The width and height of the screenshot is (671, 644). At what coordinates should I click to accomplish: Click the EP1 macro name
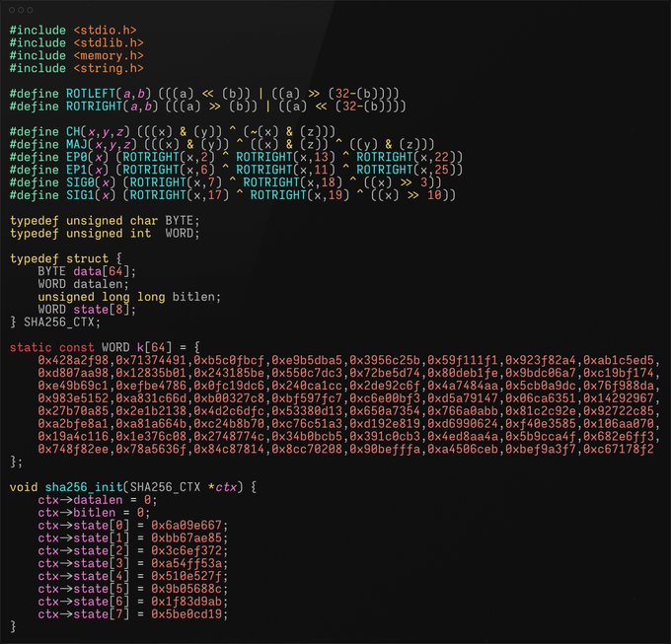(x=77, y=171)
